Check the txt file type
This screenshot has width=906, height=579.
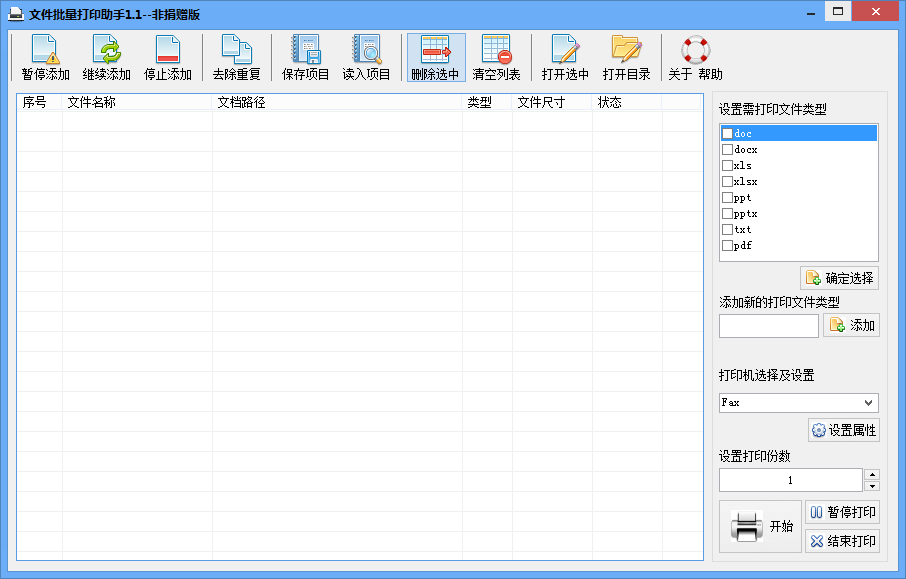coord(727,229)
